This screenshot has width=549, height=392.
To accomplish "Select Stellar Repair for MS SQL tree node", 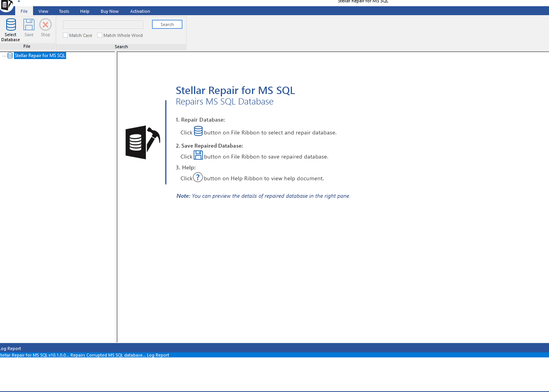I will click(40, 56).
